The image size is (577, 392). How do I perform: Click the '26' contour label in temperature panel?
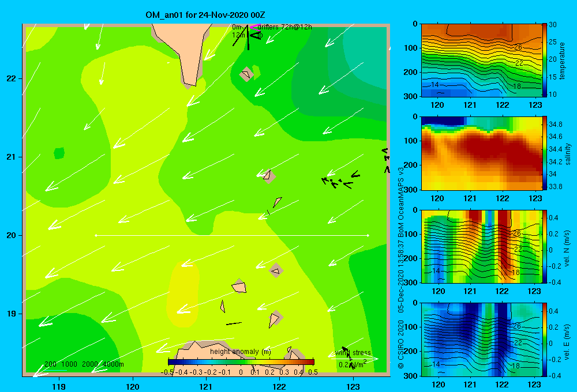pyautogui.click(x=518, y=47)
